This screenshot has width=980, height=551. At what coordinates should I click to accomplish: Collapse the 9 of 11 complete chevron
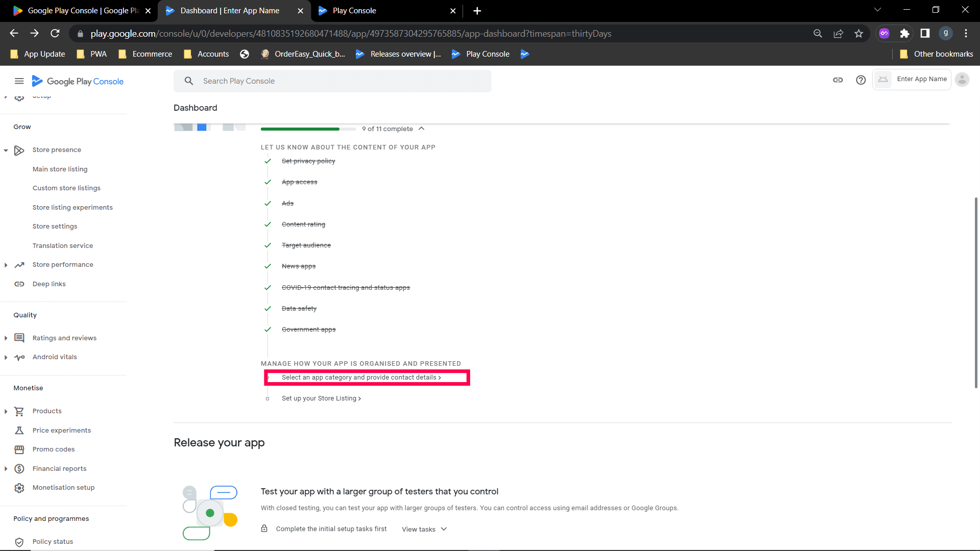[422, 129]
